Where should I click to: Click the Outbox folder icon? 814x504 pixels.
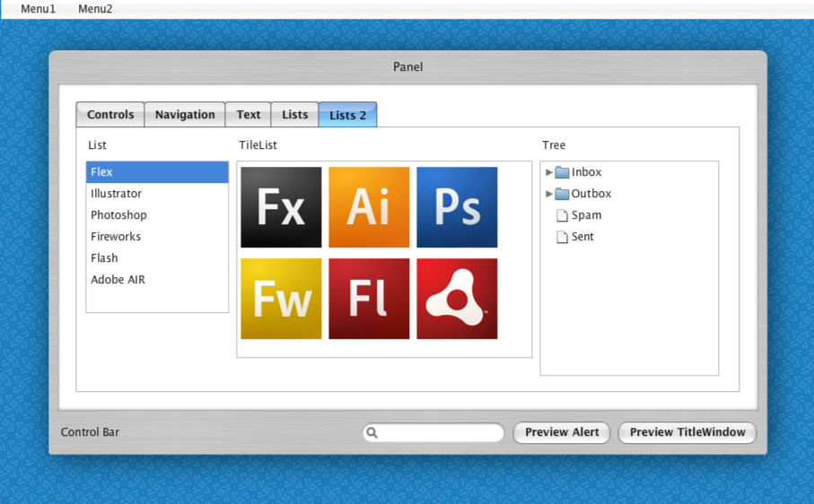(x=562, y=194)
